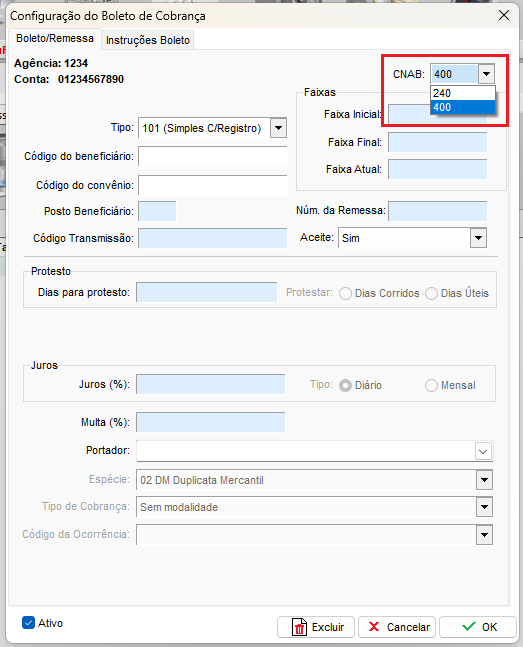Click the Cancelar button
523x647 pixels.
click(398, 627)
